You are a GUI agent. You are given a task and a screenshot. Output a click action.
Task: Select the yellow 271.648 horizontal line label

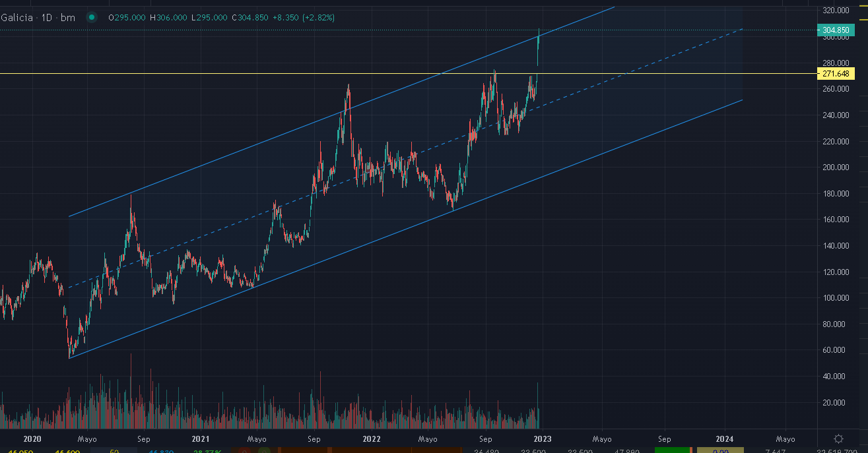pos(835,73)
